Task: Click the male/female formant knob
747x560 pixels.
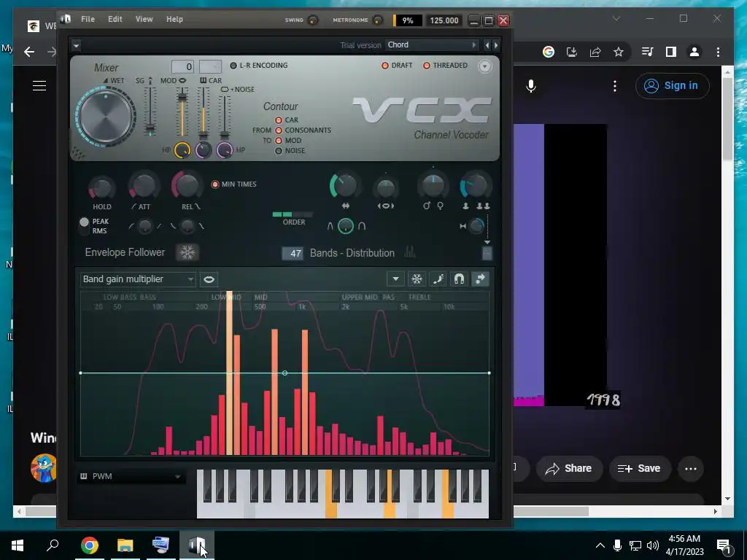Action: click(x=433, y=186)
